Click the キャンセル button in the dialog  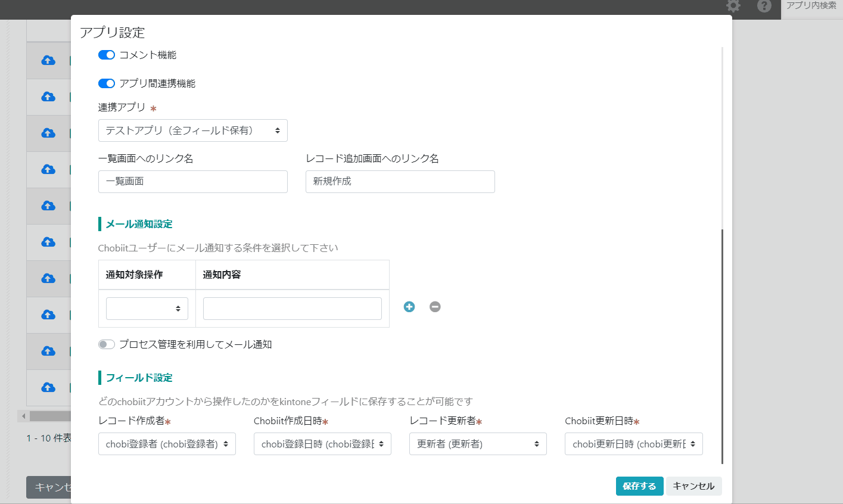click(693, 486)
